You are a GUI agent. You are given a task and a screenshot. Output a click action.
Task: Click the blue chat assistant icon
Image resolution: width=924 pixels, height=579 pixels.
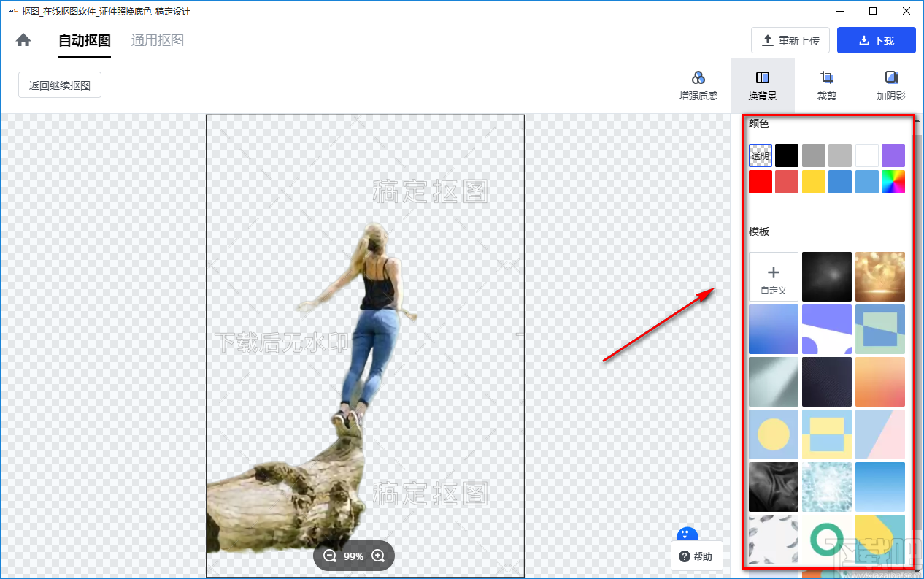click(x=688, y=534)
